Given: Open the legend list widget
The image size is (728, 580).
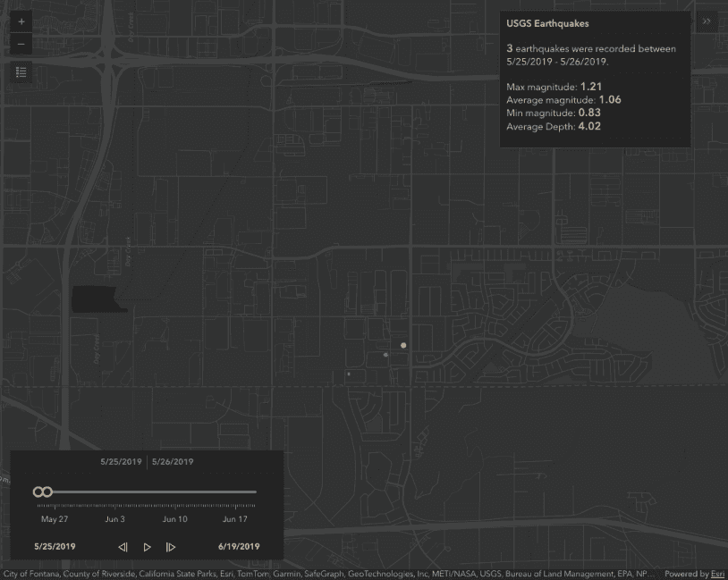Looking at the screenshot, I should click(x=21, y=72).
